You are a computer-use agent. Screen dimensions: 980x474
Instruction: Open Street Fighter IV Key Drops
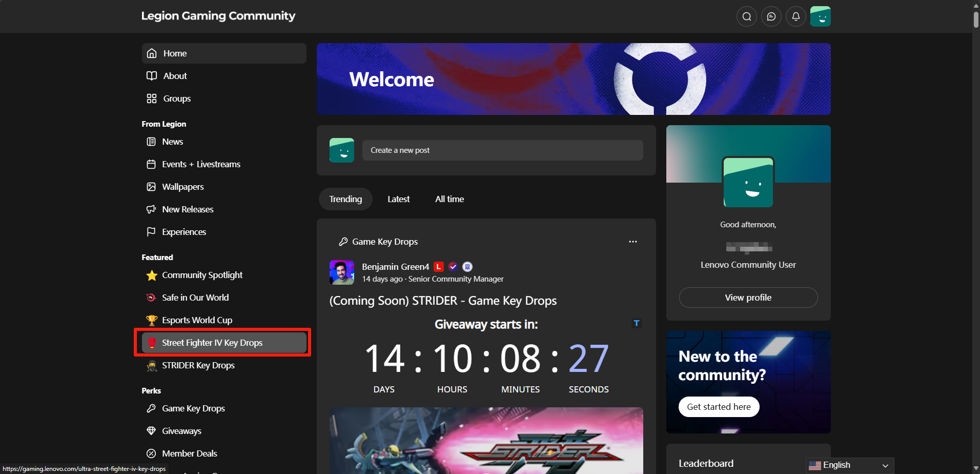(224, 343)
